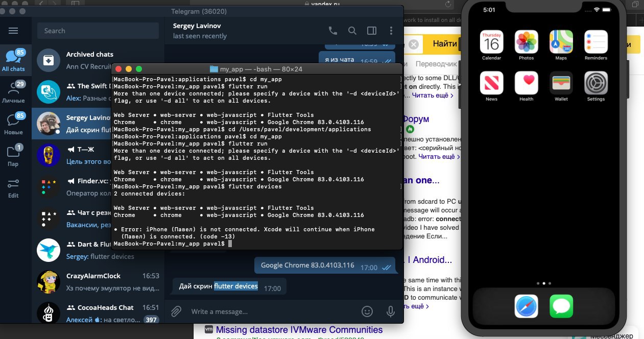Reload the page in browser toolbar

[x=448, y=4]
